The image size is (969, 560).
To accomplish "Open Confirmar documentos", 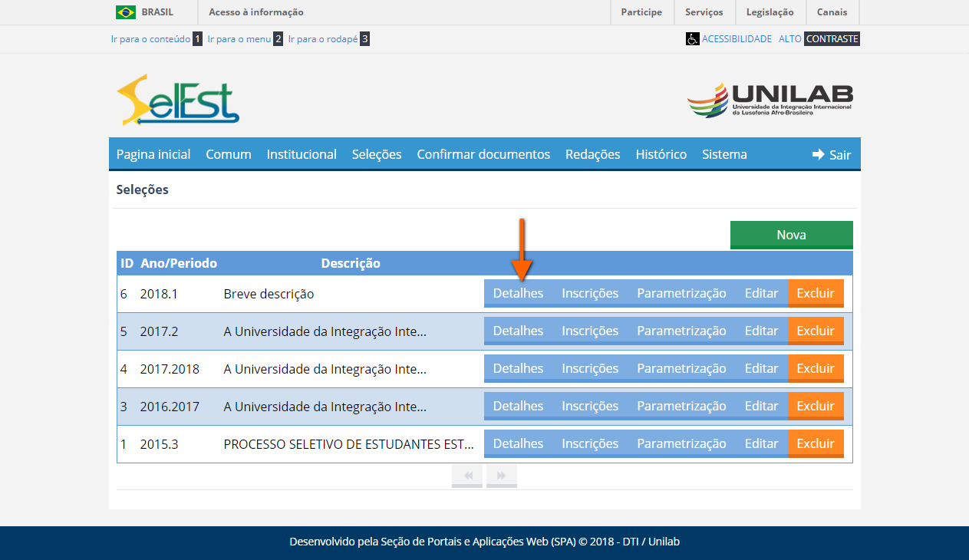I will [483, 154].
